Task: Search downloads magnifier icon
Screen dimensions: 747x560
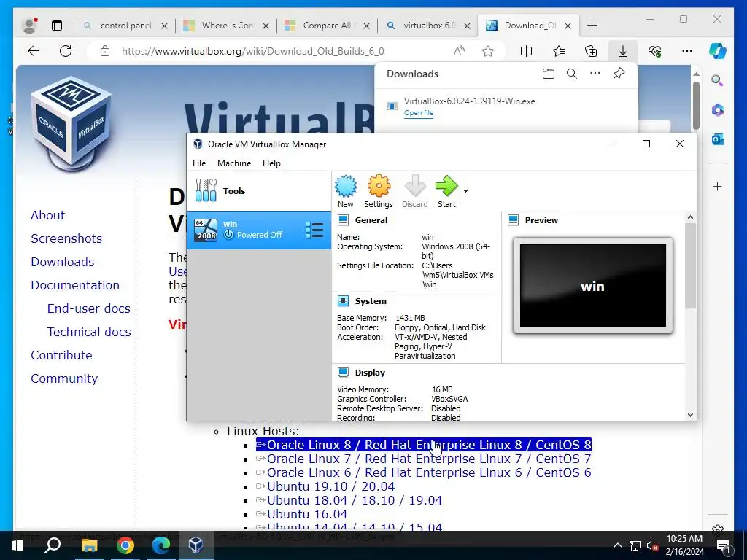Action: pyautogui.click(x=572, y=74)
